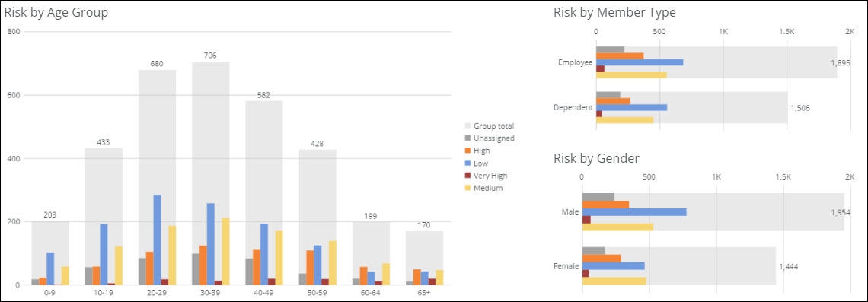Click the 428 total value label
The image size is (868, 302).
(x=318, y=144)
